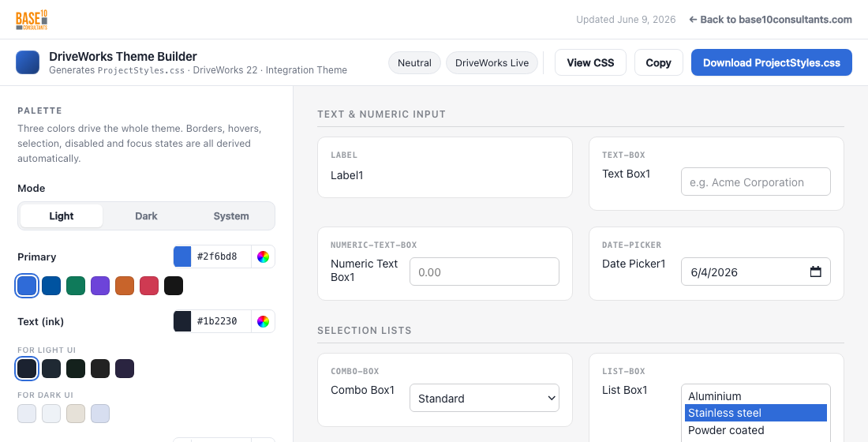The height and width of the screenshot is (442, 868).
Task: Choose the beige For Dark UI swatch
Action: [76, 414]
